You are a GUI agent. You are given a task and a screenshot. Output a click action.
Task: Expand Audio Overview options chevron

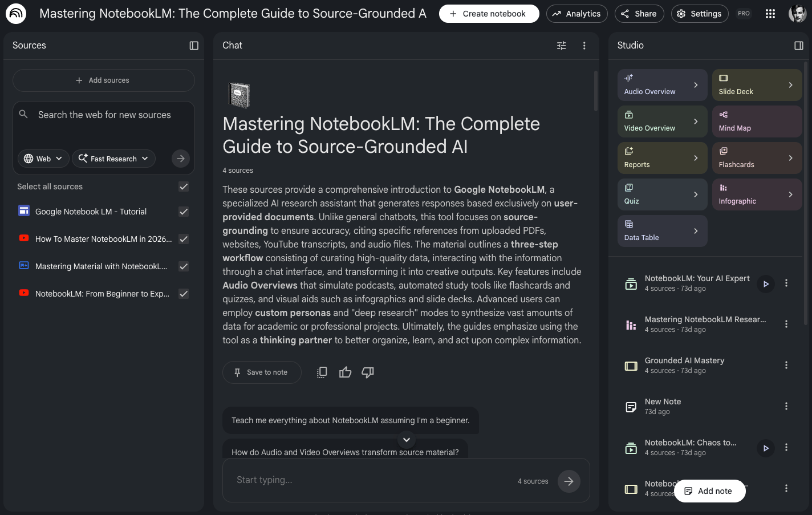(x=696, y=85)
